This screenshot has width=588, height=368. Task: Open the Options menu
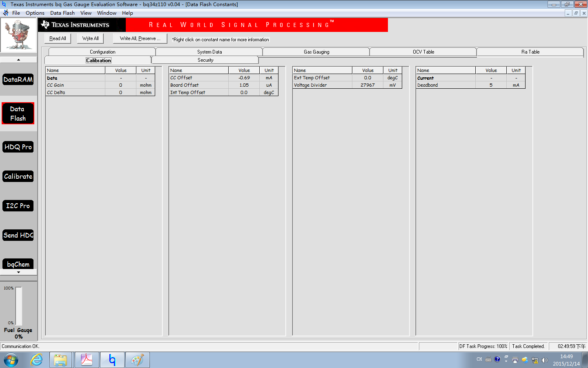[x=35, y=13]
